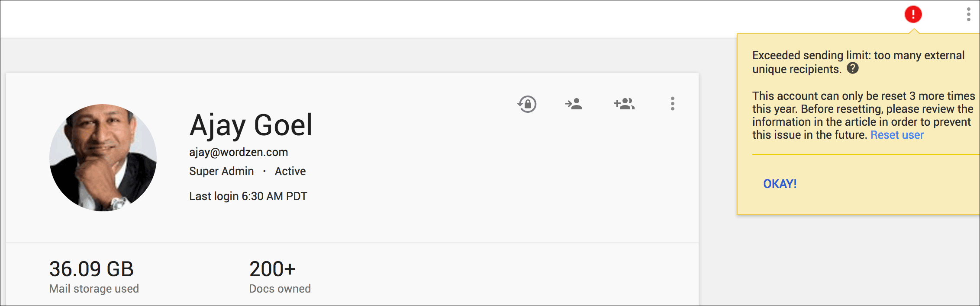Image resolution: width=980 pixels, height=306 pixels.
Task: Open the top-right three-dot menu
Action: point(968,14)
